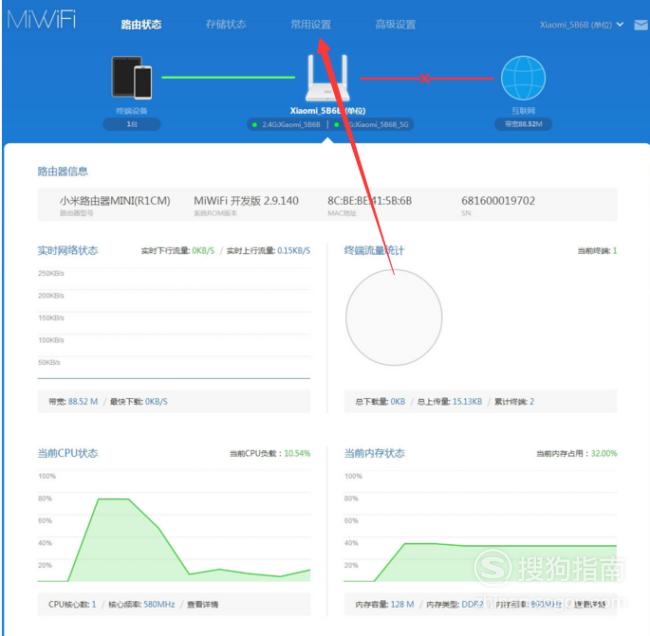The image size is (650, 636).
Task: Click the details link under memory status
Action: (590, 604)
